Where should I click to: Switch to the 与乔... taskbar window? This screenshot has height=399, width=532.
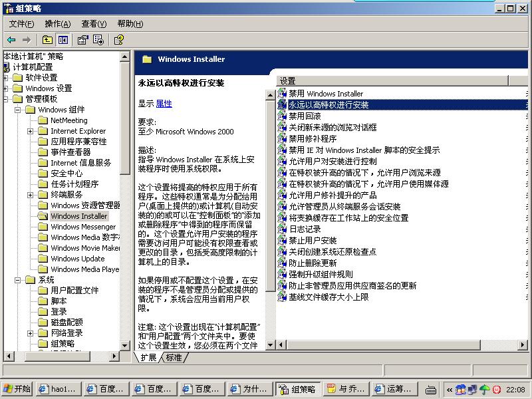[x=346, y=389]
